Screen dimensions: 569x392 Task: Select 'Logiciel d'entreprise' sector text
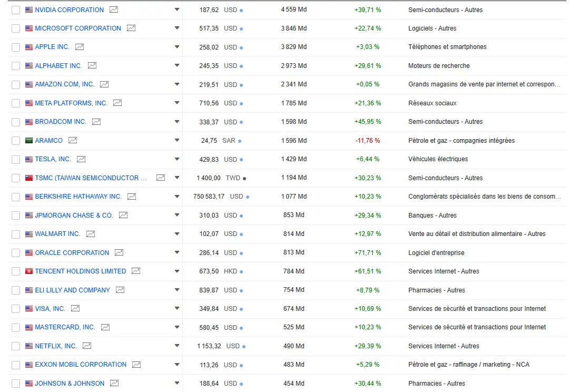[436, 252]
